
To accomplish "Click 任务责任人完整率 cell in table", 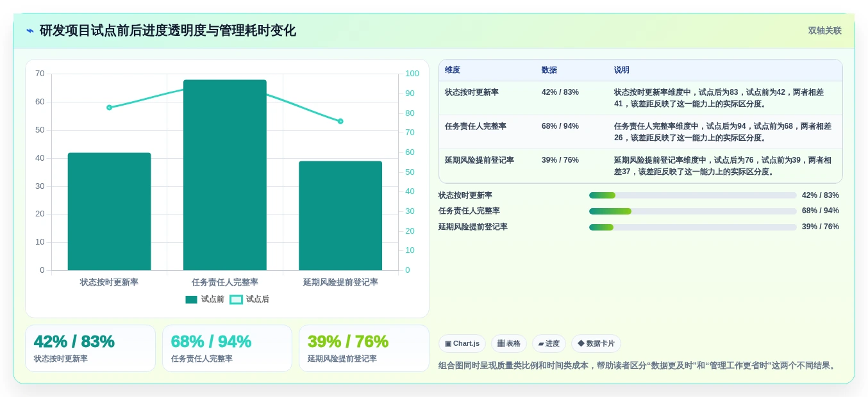I will coord(476,126).
